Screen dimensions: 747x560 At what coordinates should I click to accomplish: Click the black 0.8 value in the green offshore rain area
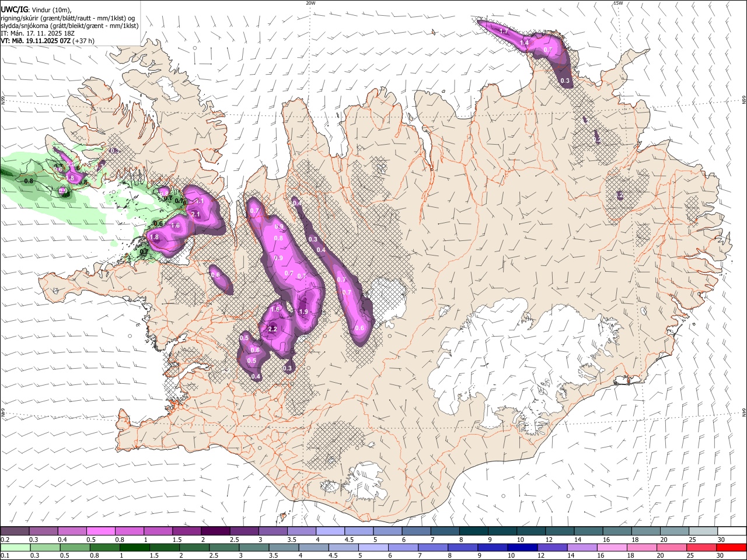[29, 181]
